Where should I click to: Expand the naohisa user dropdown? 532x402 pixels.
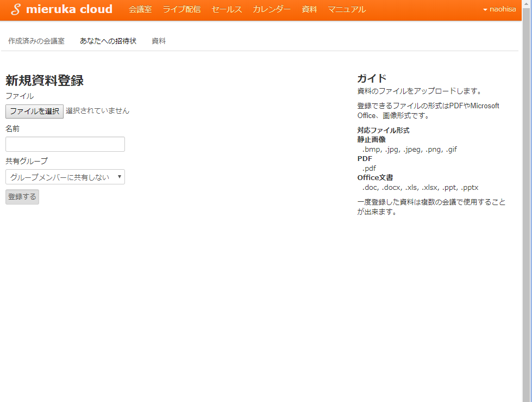coord(499,9)
